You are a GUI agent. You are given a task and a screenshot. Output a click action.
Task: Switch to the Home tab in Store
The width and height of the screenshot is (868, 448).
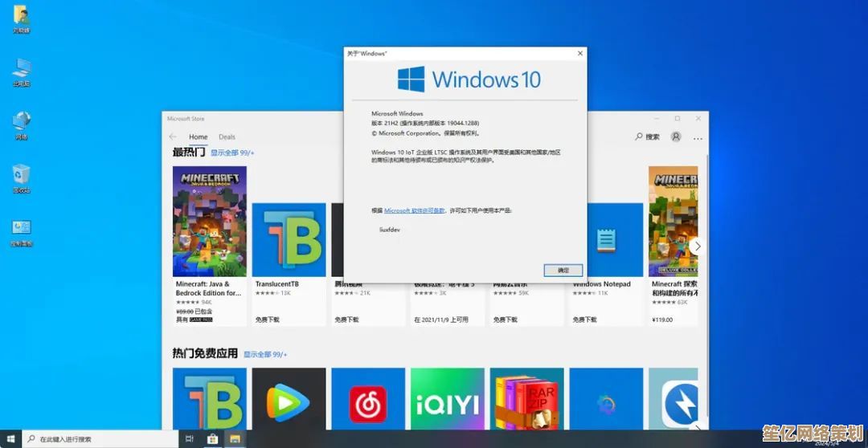click(199, 136)
